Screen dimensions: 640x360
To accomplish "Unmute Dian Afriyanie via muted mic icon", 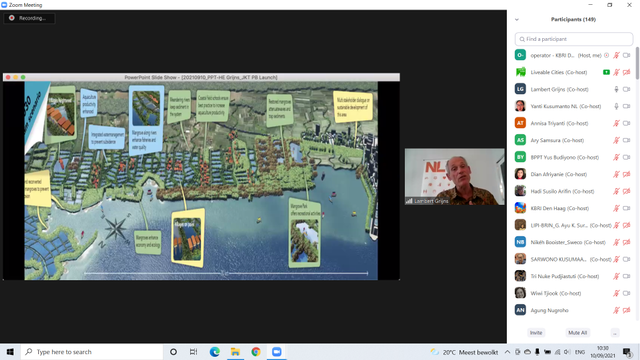I will coord(616,174).
